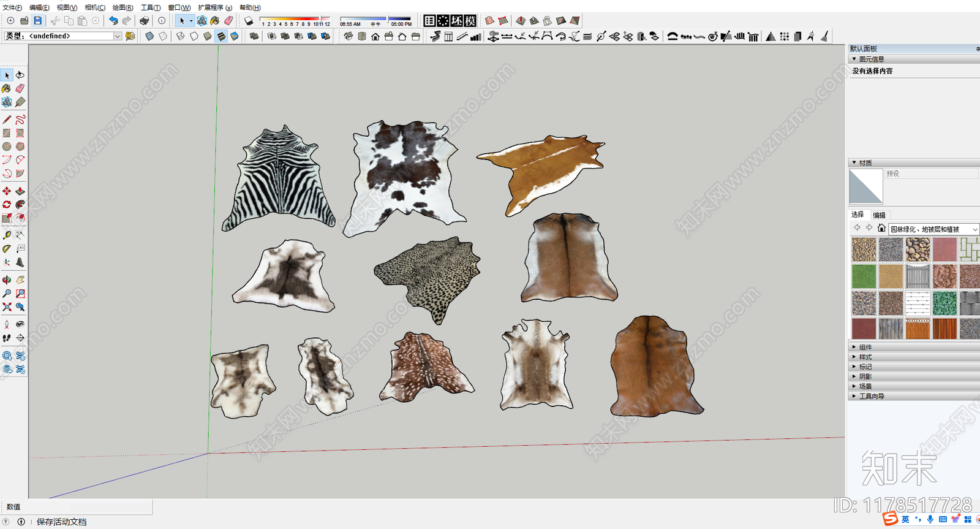Viewport: 980px width, 529px height.
Task: Open the 编辑(E) menu
Action: [39, 7]
